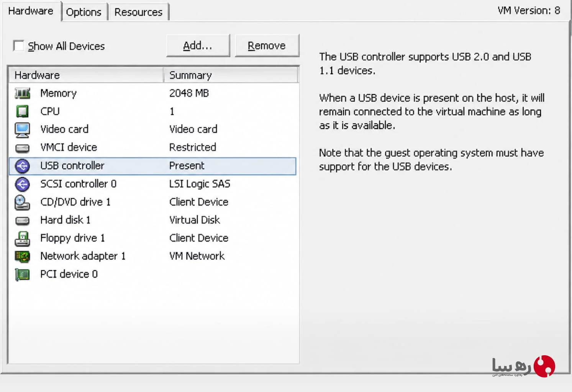Click the PCI device 0 icon
This screenshot has height=392, width=572.
22,274
